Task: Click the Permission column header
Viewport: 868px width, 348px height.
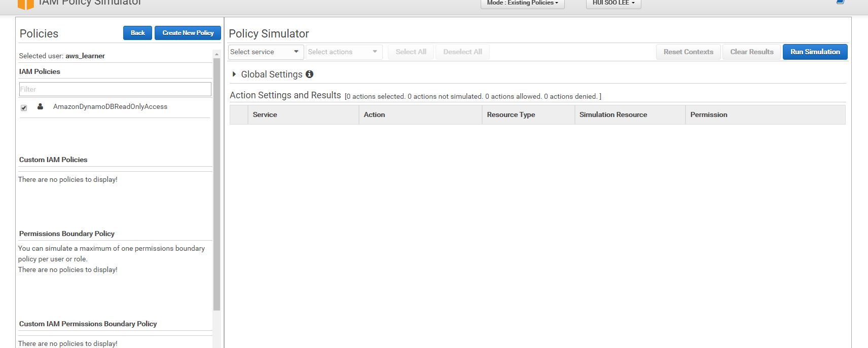Action: [766, 114]
